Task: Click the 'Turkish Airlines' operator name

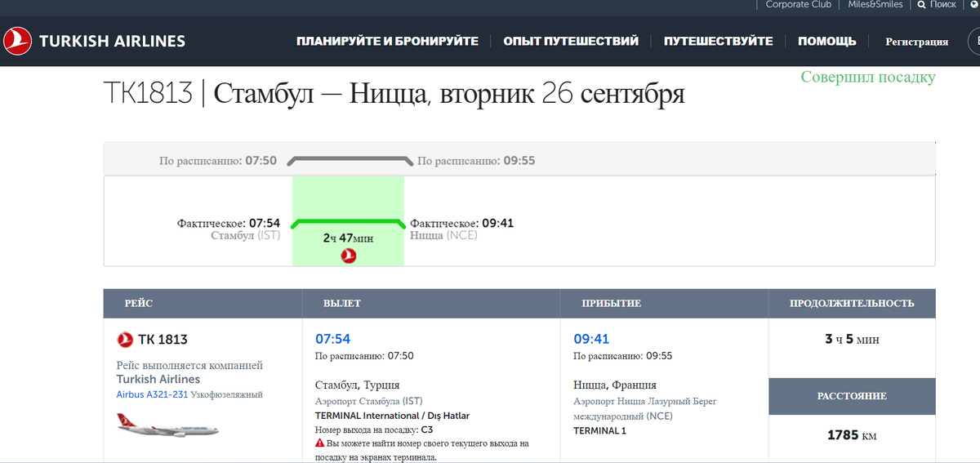Action: click(x=158, y=379)
